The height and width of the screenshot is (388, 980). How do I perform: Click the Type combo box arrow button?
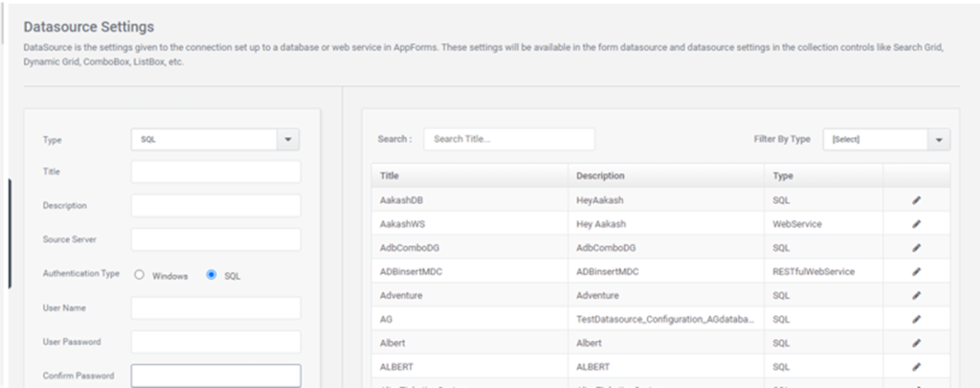pyautogui.click(x=288, y=140)
